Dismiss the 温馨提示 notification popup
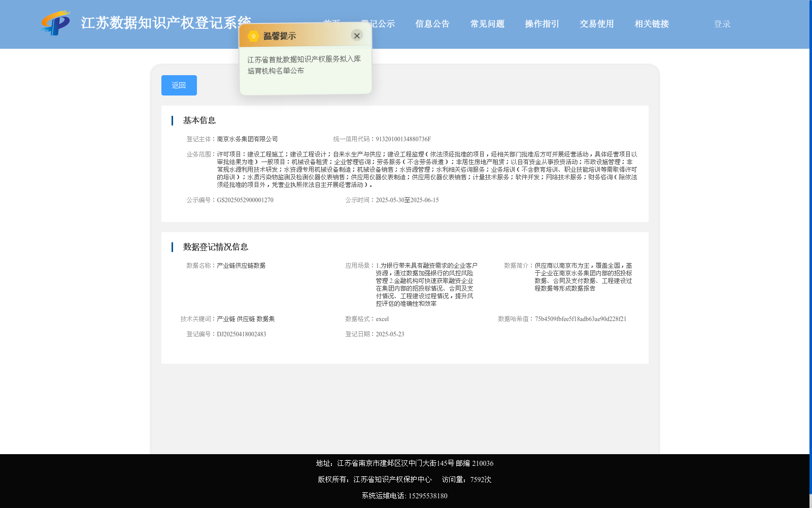Image resolution: width=812 pixels, height=508 pixels. [357, 36]
